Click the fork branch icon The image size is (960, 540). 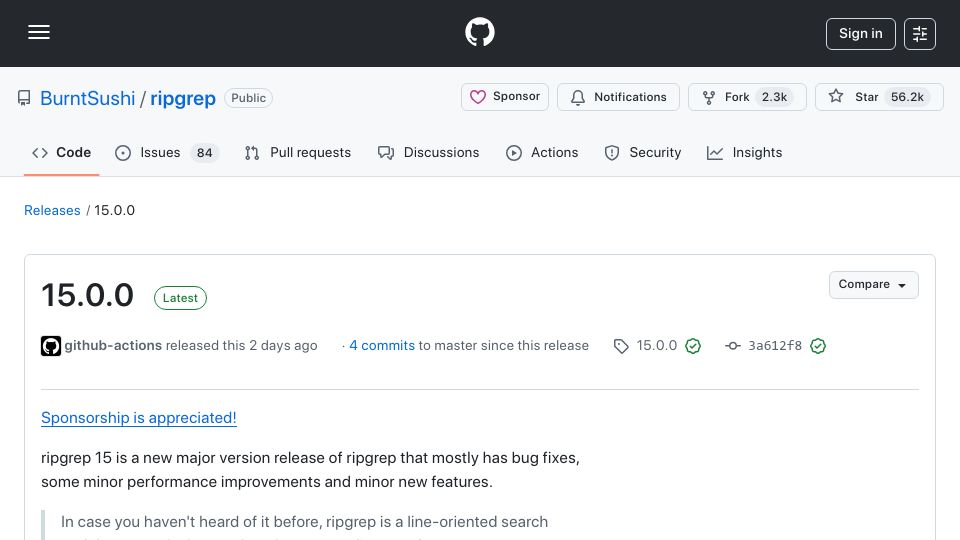(x=709, y=97)
